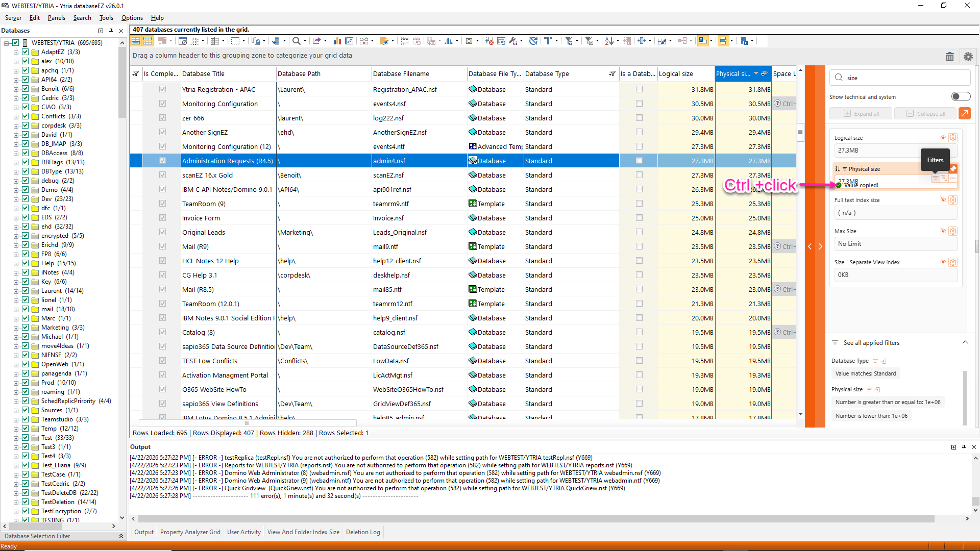Click the A-Z sort icon in toolbar

point(609,41)
